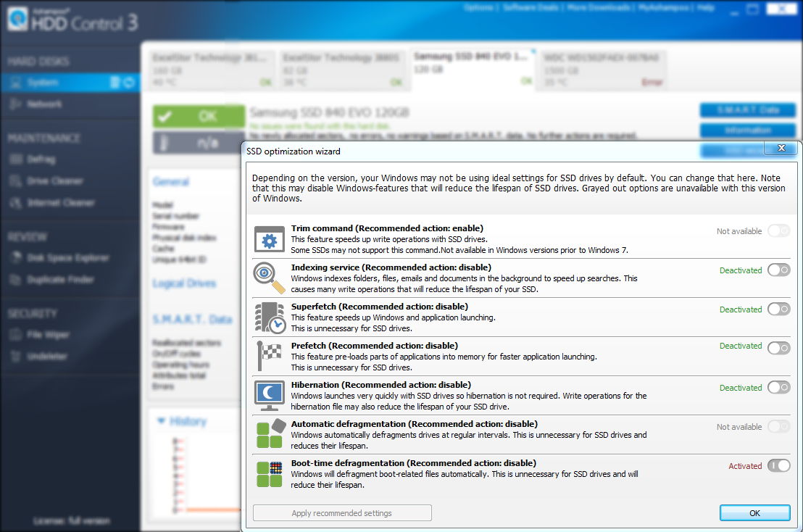Image resolution: width=803 pixels, height=532 pixels.
Task: Click "Superfetch (Recommended action: disable)" heading
Action: [x=380, y=306]
